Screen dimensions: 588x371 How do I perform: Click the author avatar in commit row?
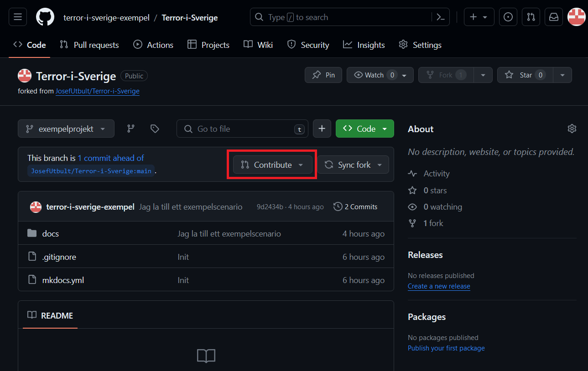pyautogui.click(x=36, y=207)
